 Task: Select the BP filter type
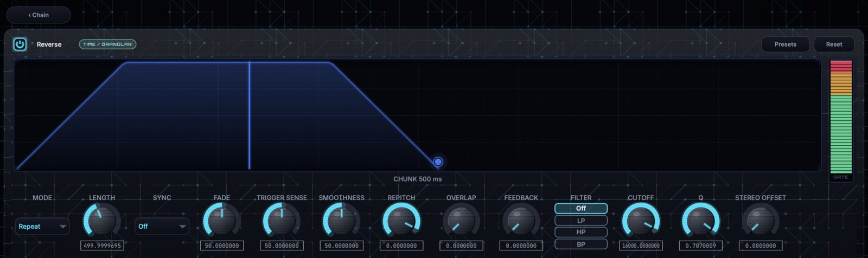[x=581, y=244]
